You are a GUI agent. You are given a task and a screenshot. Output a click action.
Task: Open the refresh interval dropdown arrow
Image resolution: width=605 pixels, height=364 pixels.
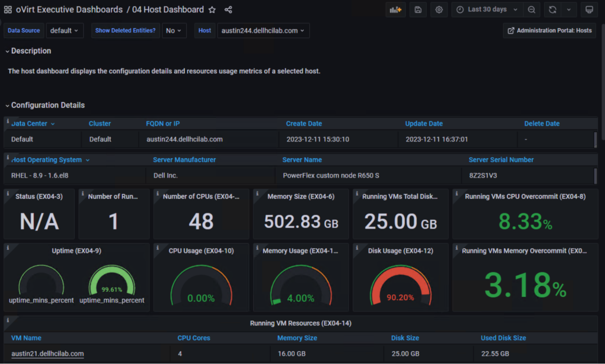[x=569, y=10]
